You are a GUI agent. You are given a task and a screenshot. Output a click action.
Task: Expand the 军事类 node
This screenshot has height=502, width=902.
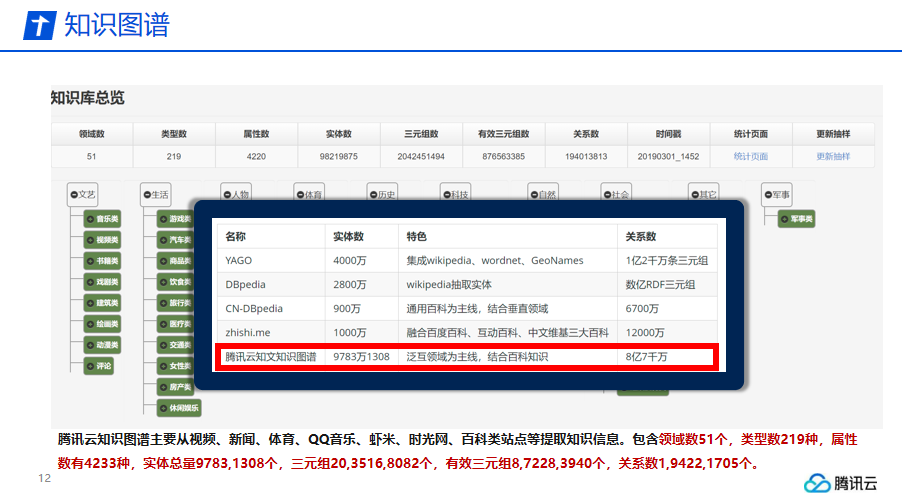click(784, 219)
